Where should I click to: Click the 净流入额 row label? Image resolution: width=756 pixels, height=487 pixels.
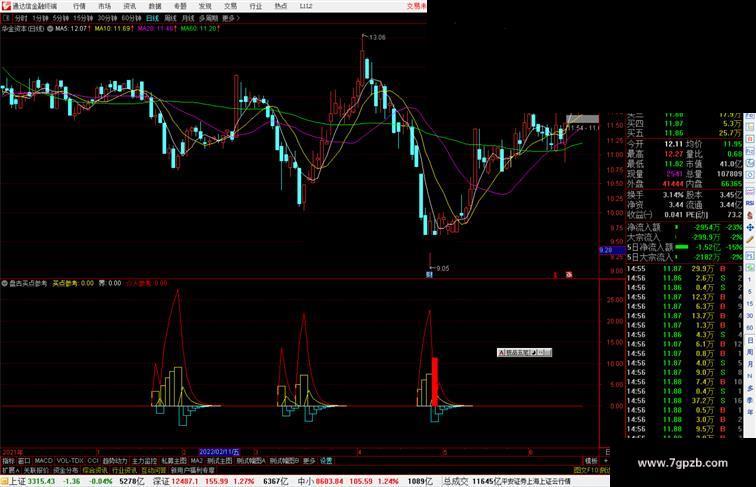click(x=643, y=227)
